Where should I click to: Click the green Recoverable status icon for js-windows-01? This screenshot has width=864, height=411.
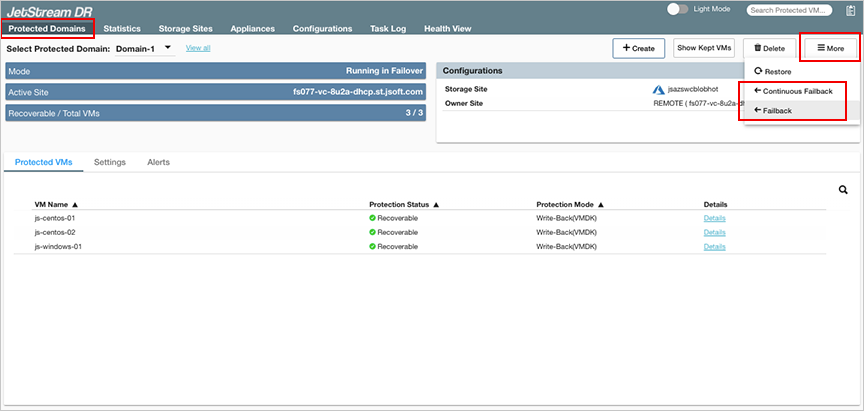coord(372,246)
